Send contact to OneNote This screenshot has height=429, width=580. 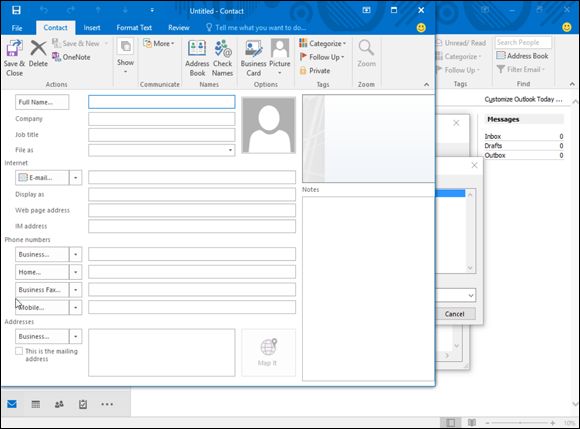(71, 57)
